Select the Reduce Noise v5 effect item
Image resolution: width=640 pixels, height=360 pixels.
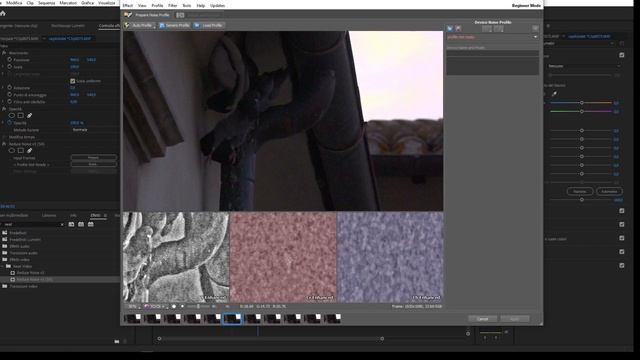point(31,273)
